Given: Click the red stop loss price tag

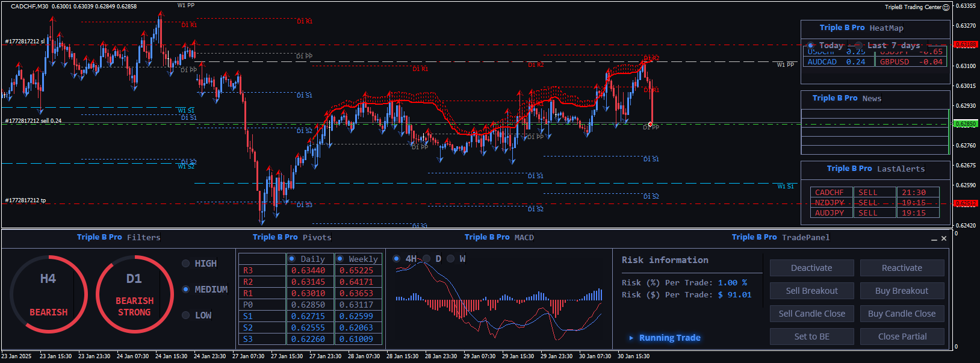Looking at the screenshot, I should [x=965, y=45].
